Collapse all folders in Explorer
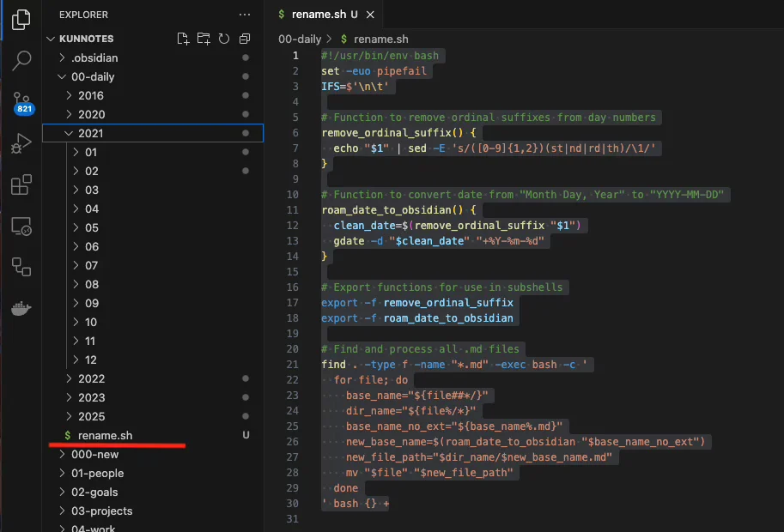The width and height of the screenshot is (784, 532). point(245,39)
